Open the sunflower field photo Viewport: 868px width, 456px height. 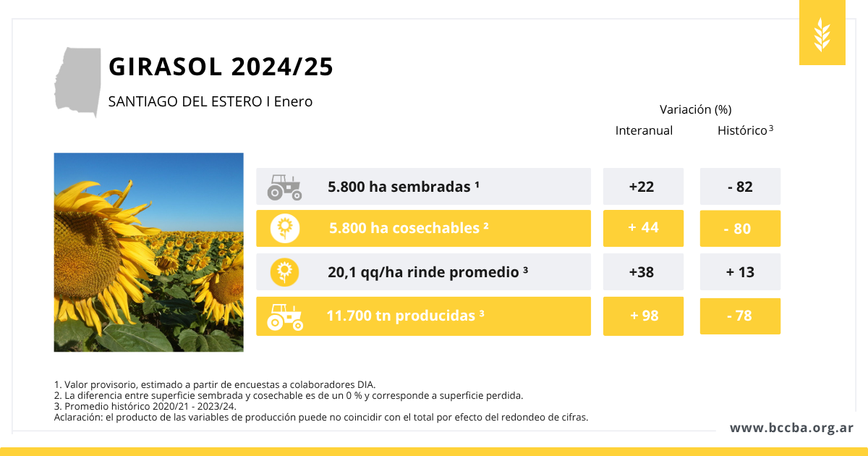click(148, 252)
